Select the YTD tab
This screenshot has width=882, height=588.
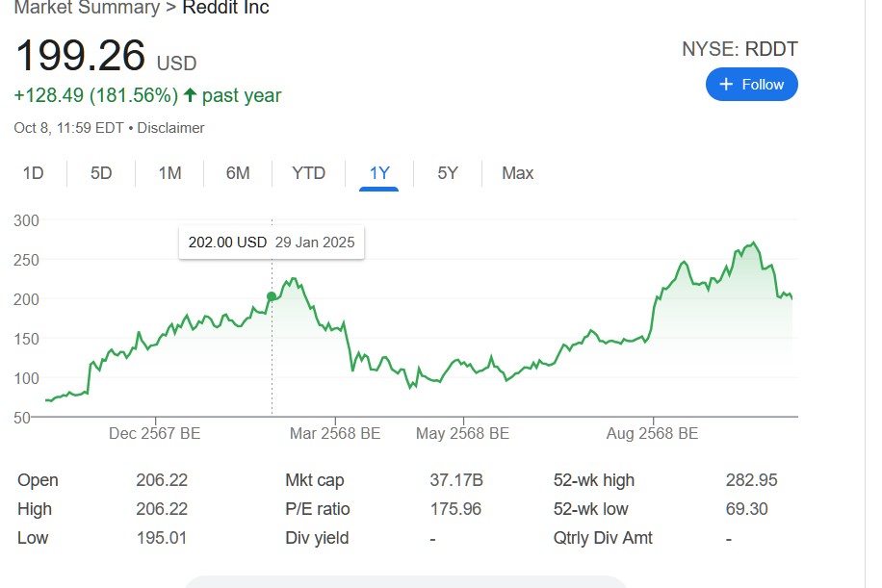click(308, 172)
